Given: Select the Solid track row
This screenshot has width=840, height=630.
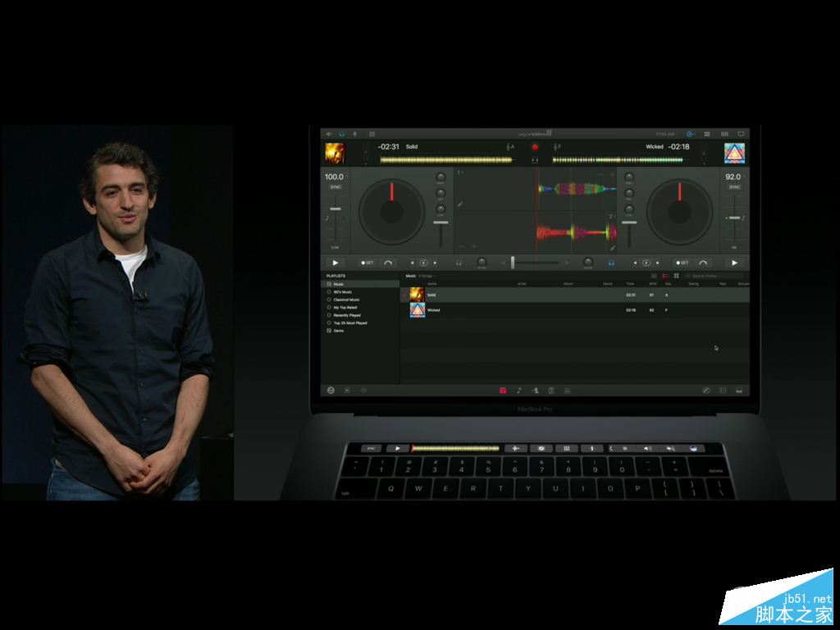Looking at the screenshot, I should [575, 294].
